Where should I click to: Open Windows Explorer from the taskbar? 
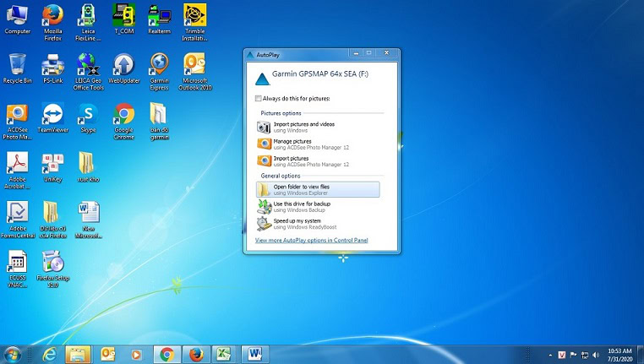(x=78, y=355)
